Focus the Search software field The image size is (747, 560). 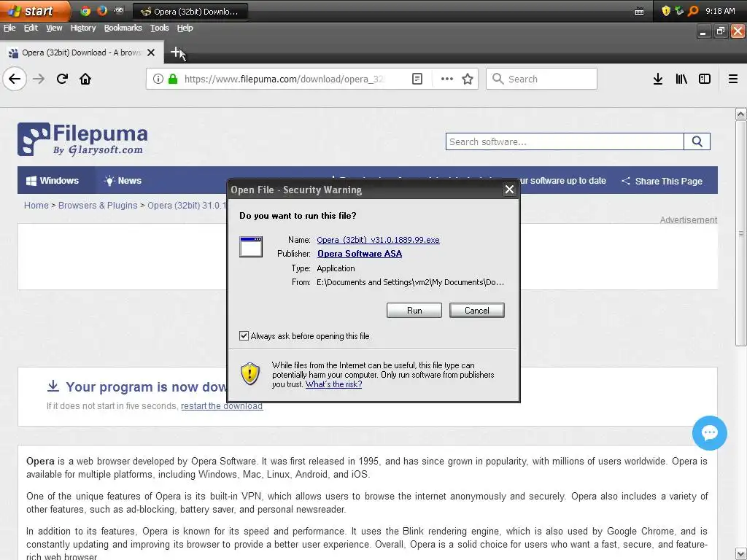pos(565,141)
